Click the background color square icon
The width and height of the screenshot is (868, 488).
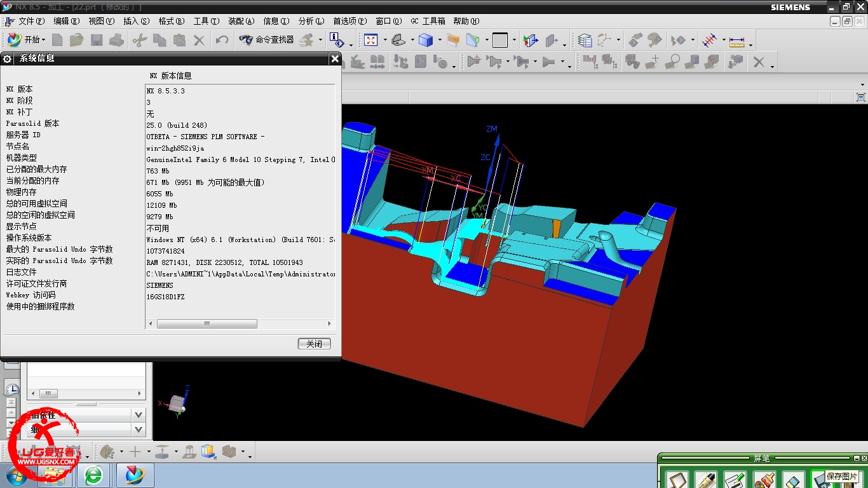coord(500,40)
